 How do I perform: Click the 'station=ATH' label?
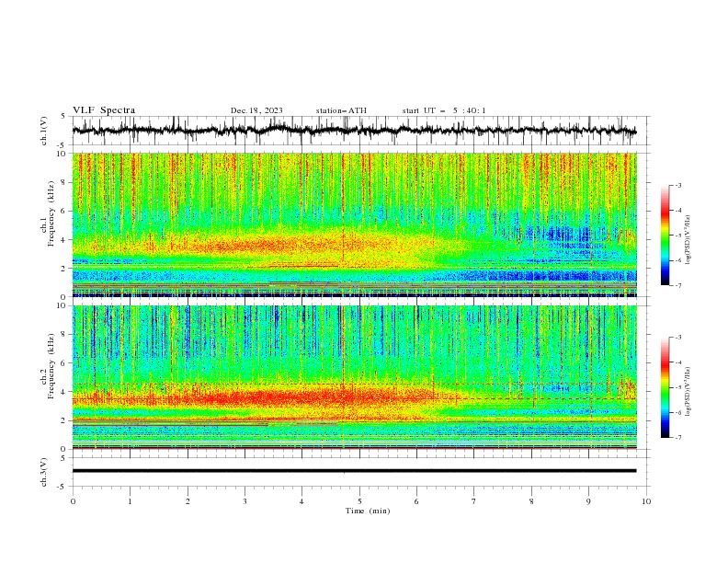coord(341,110)
